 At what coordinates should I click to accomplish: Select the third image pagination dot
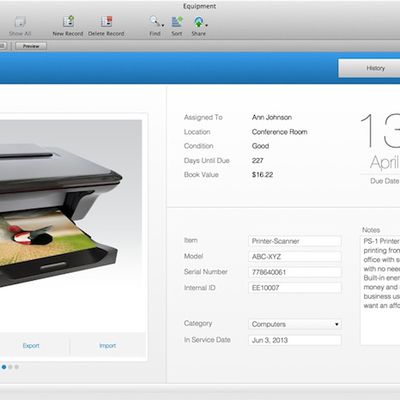[17, 367]
